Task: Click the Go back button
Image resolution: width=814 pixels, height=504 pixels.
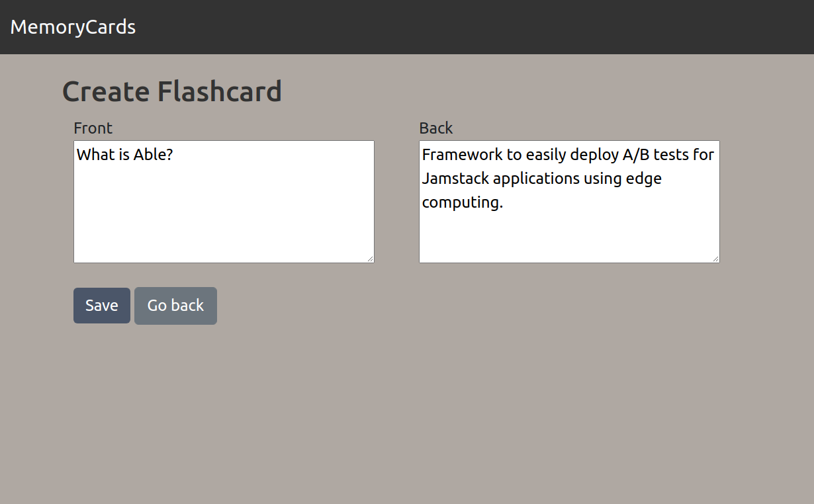Action: click(175, 306)
